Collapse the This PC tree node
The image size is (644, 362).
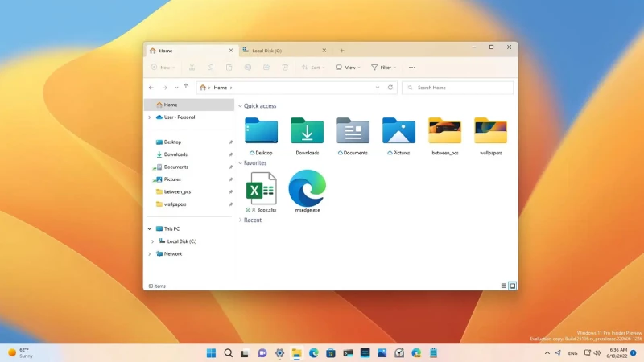(150, 229)
